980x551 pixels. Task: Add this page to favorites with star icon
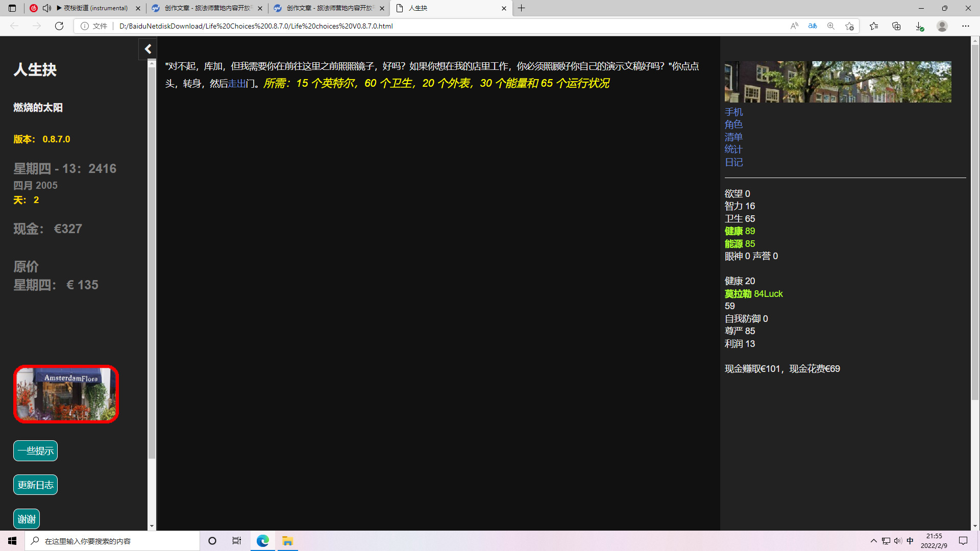click(x=849, y=26)
